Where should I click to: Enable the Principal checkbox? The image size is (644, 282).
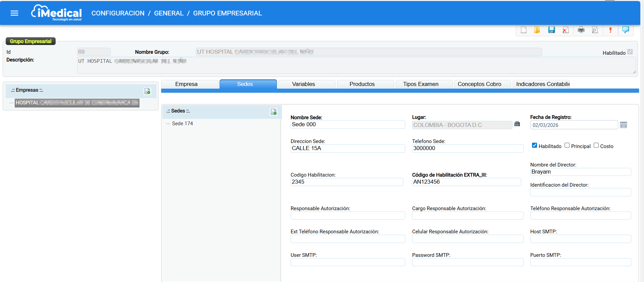coord(567,145)
